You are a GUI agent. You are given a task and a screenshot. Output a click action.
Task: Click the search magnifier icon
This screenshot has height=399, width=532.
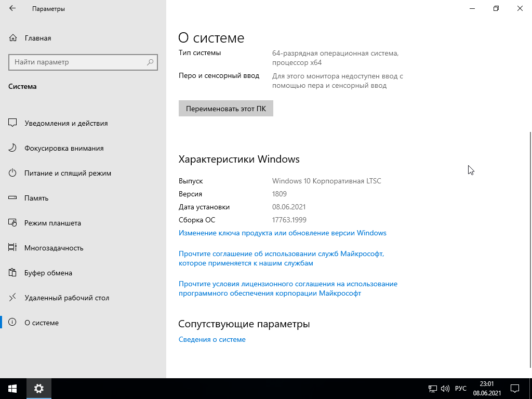click(150, 62)
